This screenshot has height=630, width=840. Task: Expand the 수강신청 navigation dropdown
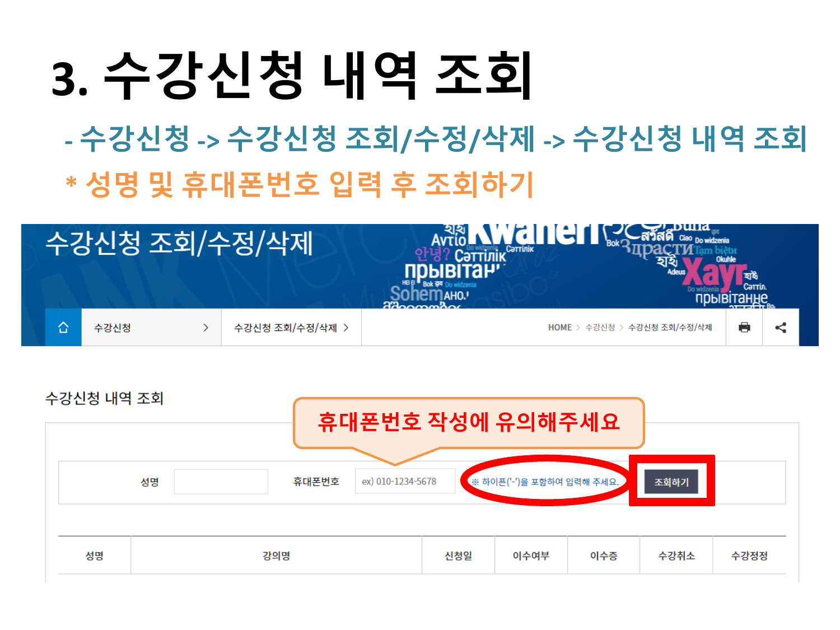(151, 328)
